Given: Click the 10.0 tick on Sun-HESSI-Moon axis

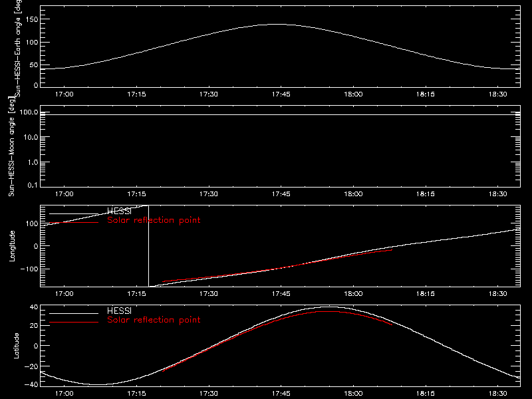Looking at the screenshot, I should [31, 137].
